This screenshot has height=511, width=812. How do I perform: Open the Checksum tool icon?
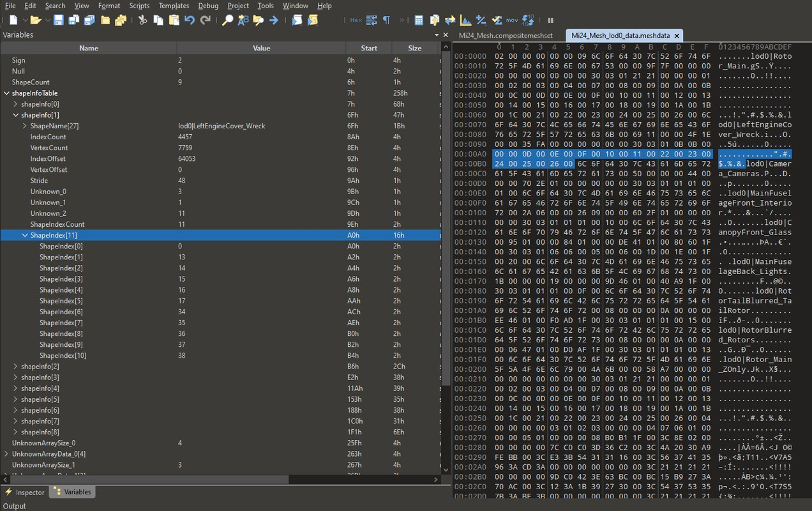click(x=497, y=20)
